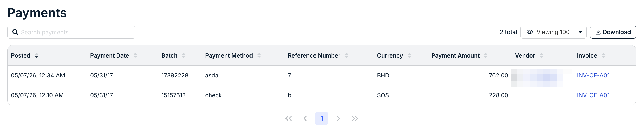Open the Viewing 100 dropdown
The image size is (644, 128).
pyautogui.click(x=553, y=32)
